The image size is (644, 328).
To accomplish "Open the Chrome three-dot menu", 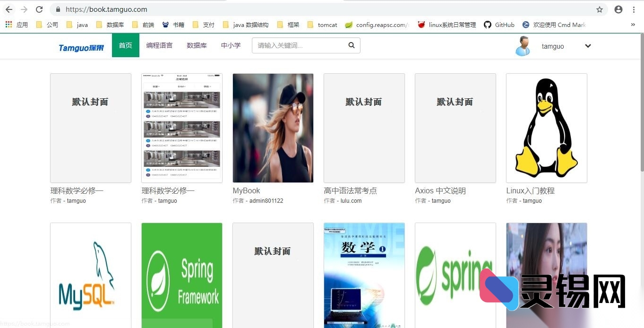I will tap(634, 9).
